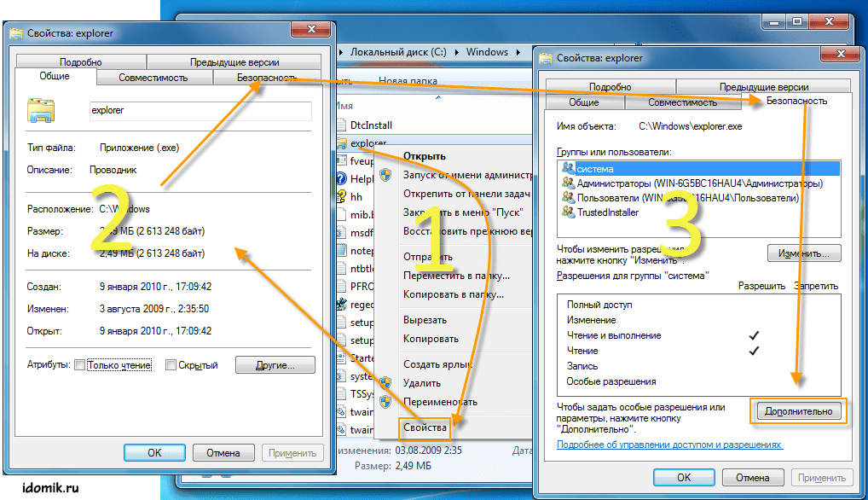Open Предыдущие версии tab in left window

[x=234, y=62]
